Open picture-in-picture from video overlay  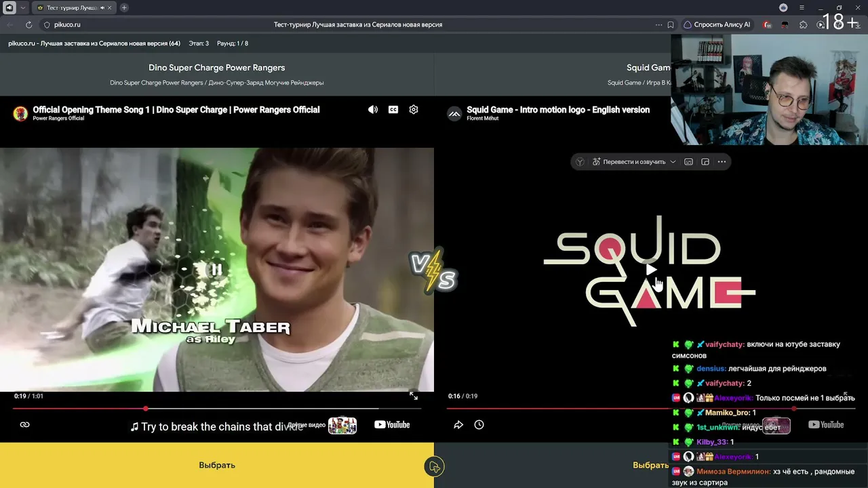click(705, 162)
